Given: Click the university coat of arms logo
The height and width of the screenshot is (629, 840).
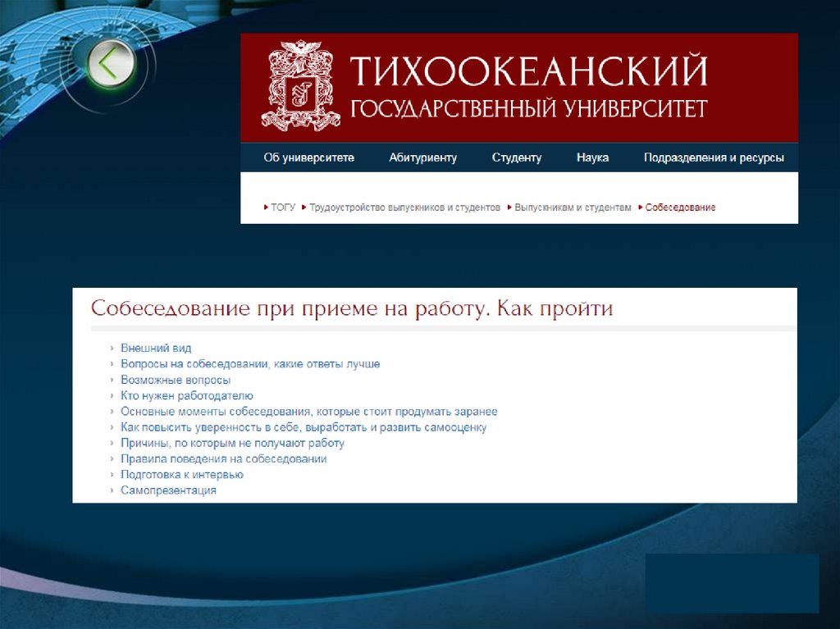Looking at the screenshot, I should (300, 85).
